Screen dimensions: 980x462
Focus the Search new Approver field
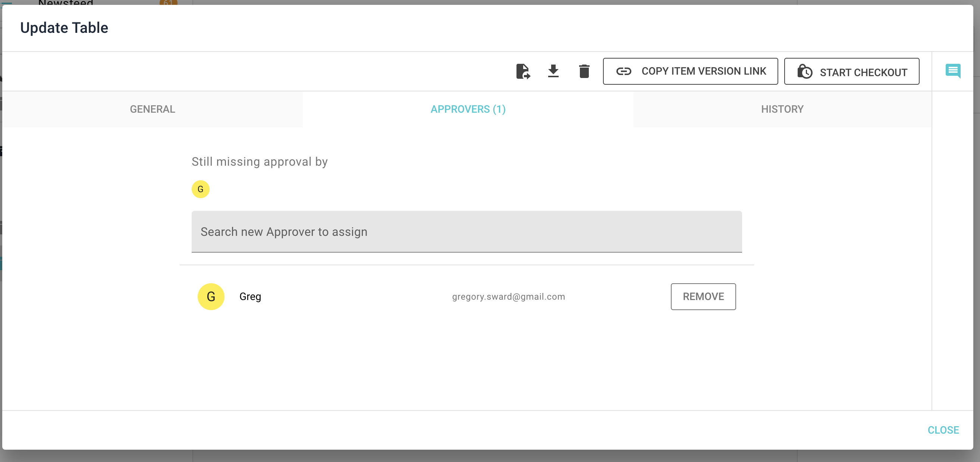click(467, 232)
